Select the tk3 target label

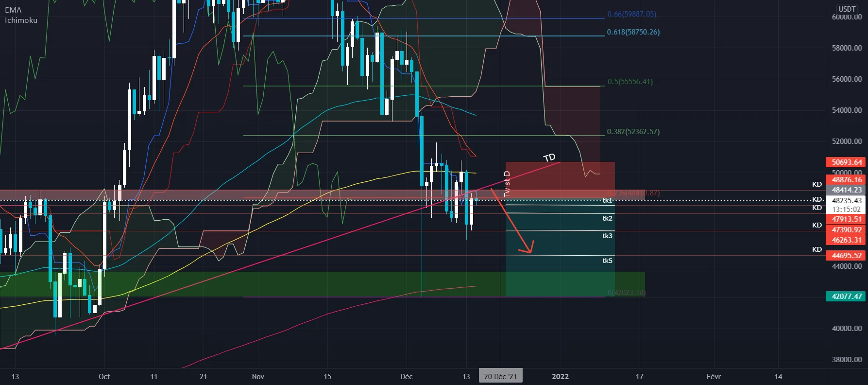pos(607,236)
